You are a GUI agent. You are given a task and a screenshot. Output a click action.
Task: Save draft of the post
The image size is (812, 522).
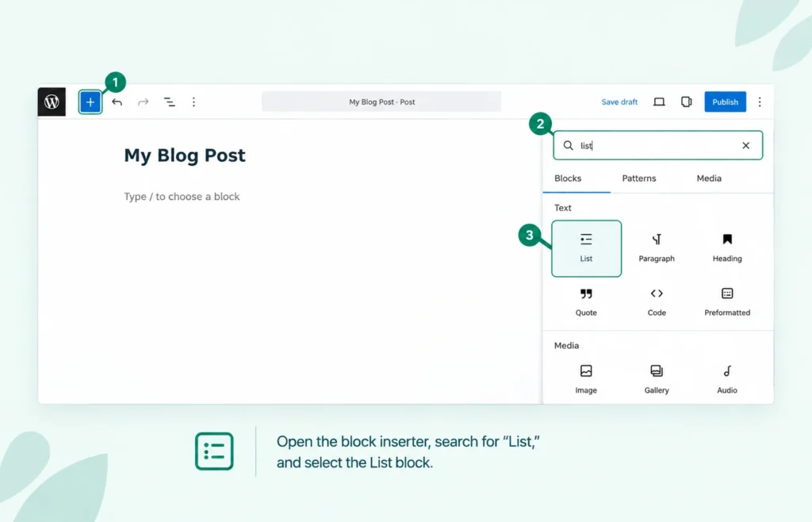pyautogui.click(x=619, y=102)
